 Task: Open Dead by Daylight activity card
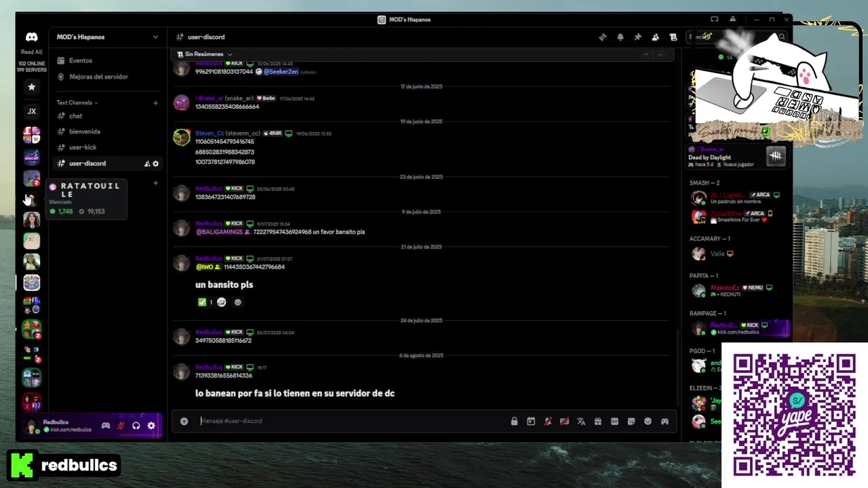[x=737, y=157]
